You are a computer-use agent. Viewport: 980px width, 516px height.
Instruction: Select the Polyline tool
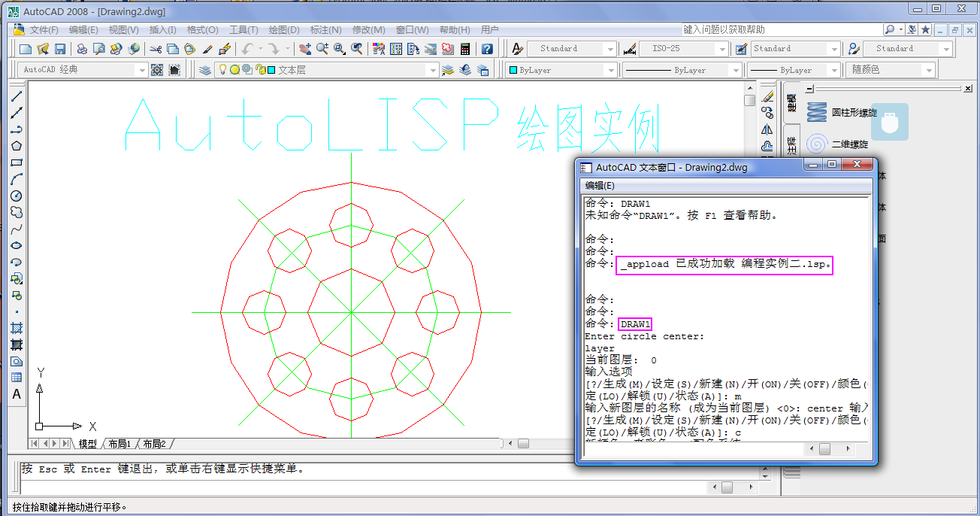17,129
